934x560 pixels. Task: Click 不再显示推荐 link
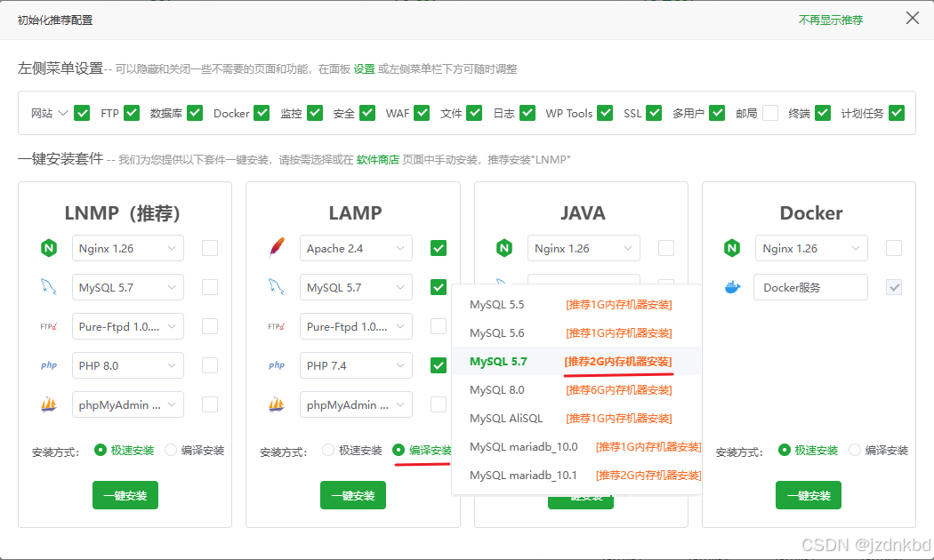[x=830, y=20]
